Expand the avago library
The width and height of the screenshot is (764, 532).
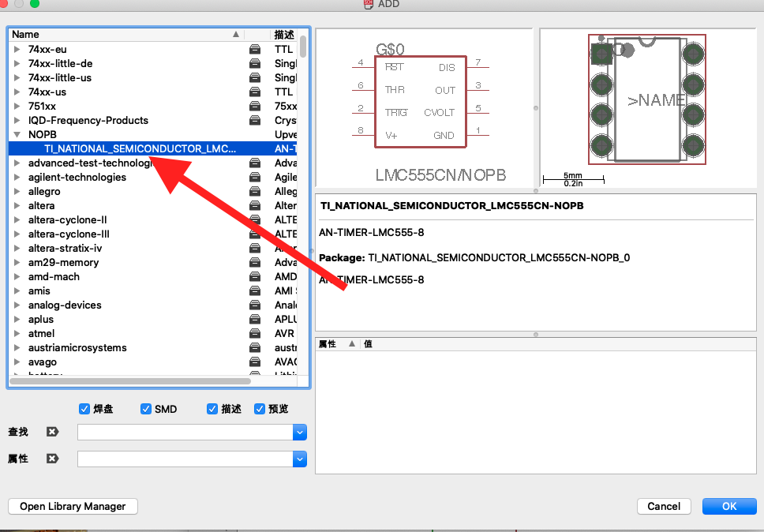point(17,362)
